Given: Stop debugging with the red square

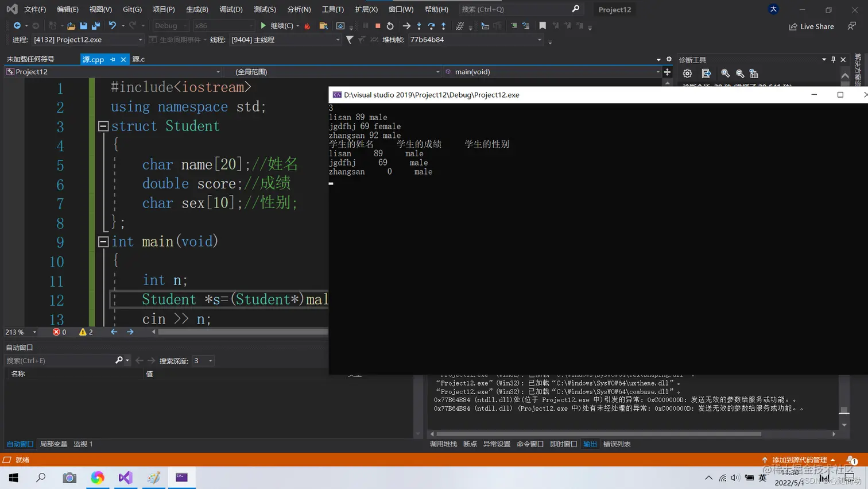Looking at the screenshot, I should tap(378, 26).
